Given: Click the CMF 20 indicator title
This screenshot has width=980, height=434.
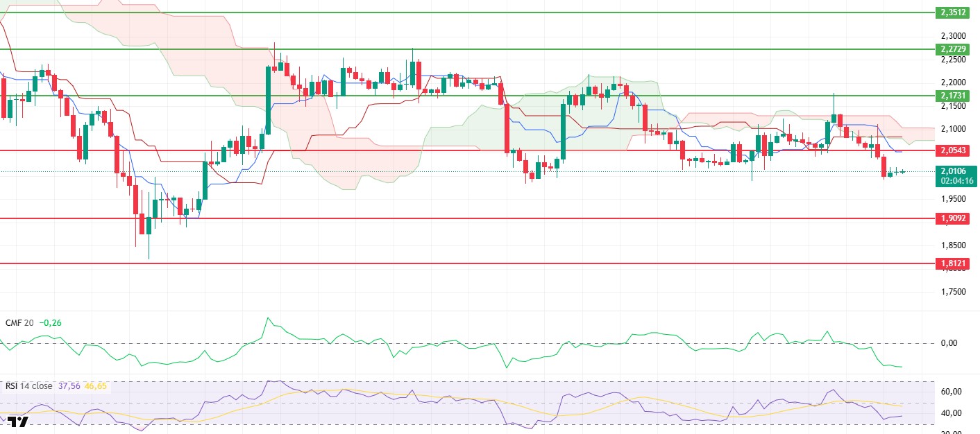Looking at the screenshot, I should [x=19, y=322].
